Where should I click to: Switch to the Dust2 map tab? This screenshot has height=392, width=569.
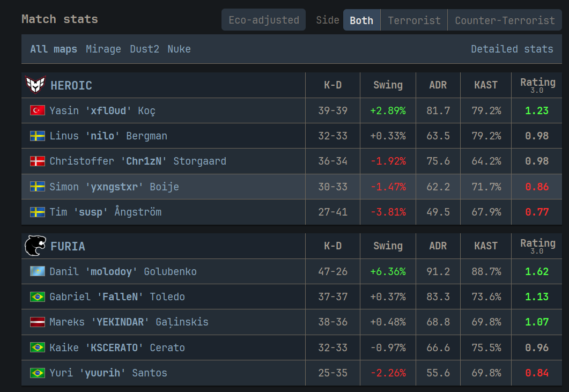[x=144, y=49]
